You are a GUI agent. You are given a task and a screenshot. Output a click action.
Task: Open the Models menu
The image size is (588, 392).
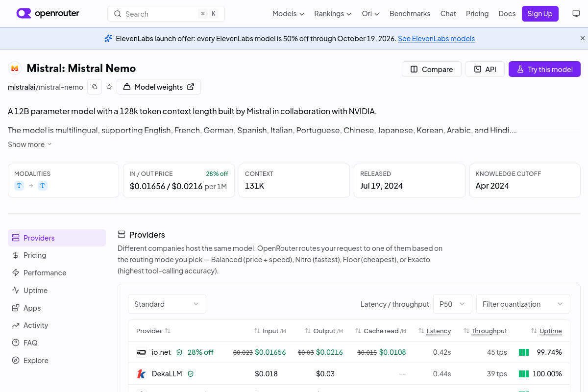tap(288, 14)
